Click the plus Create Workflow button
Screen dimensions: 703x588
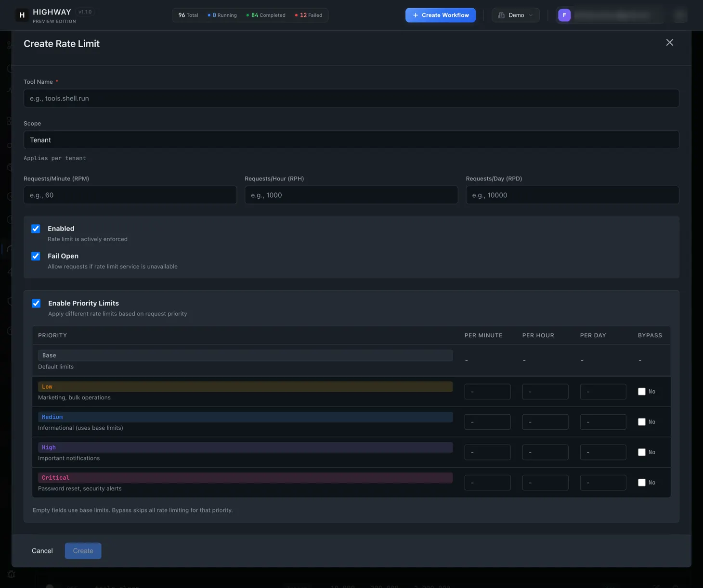(440, 15)
